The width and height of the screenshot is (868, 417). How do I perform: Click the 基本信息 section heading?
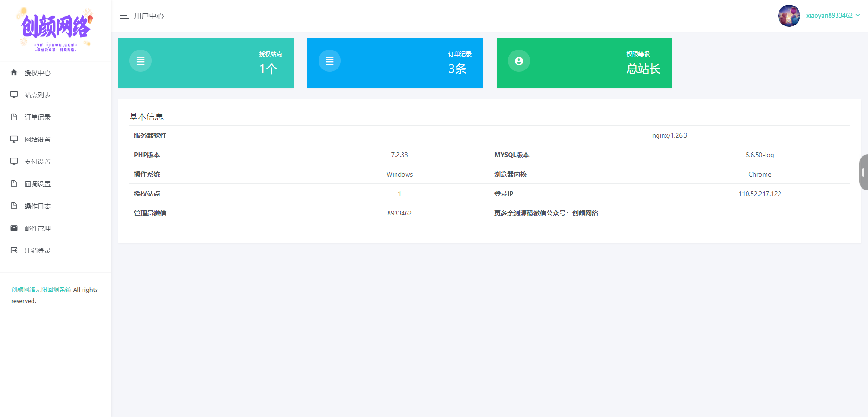[x=147, y=116]
